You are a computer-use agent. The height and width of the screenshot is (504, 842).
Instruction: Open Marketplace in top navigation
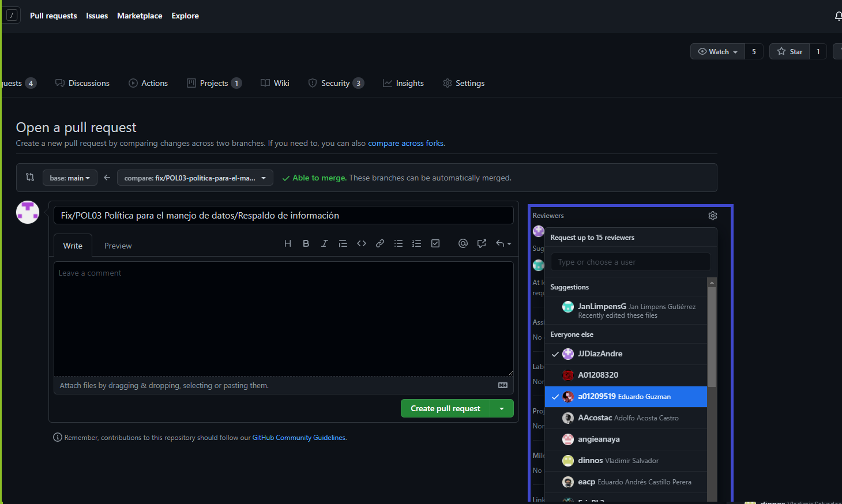click(x=140, y=16)
